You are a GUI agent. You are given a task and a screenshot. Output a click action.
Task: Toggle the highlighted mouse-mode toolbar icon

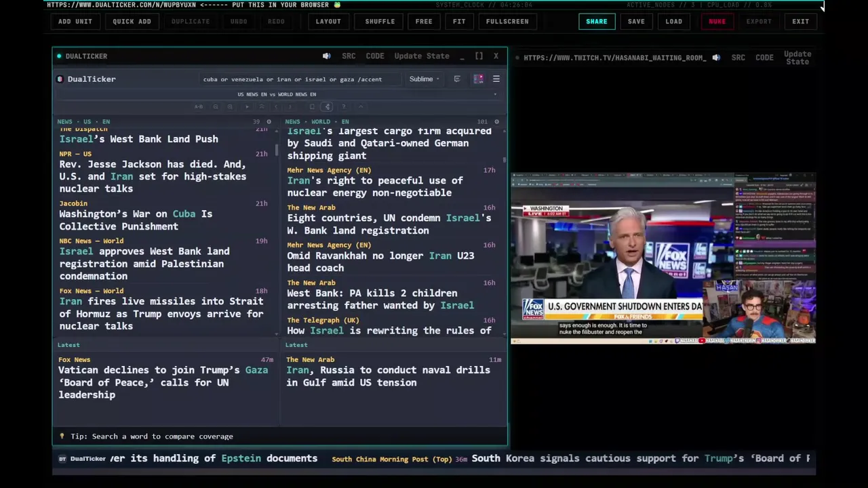(327, 106)
